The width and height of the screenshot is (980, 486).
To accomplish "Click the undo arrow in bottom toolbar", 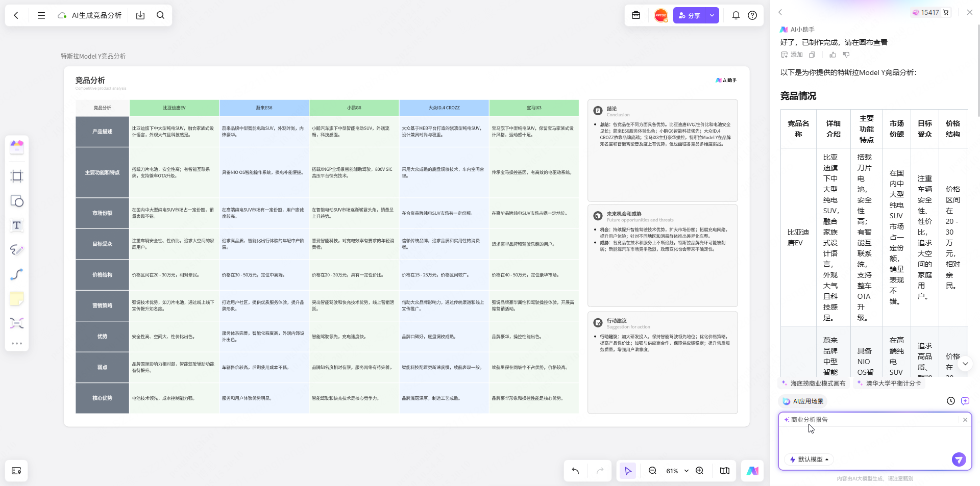I will 575,471.
